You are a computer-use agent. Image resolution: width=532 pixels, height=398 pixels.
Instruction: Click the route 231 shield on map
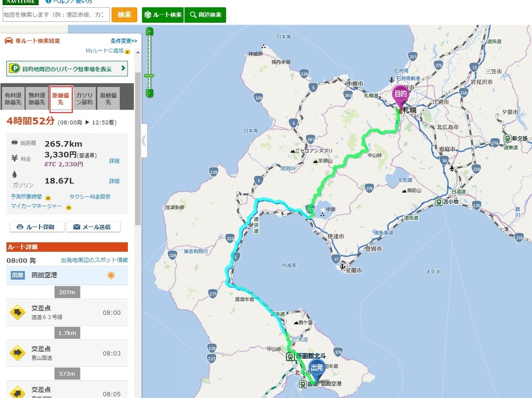click(413, 57)
